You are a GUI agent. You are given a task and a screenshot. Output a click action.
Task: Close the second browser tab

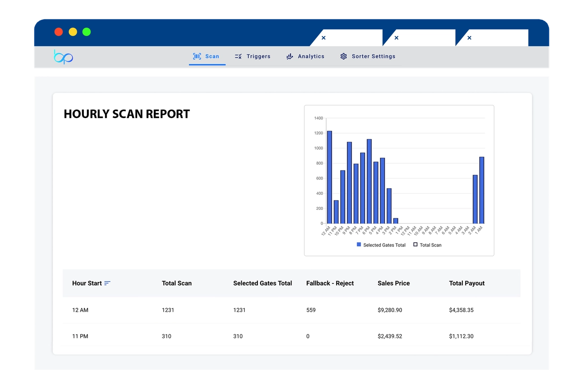(x=396, y=38)
